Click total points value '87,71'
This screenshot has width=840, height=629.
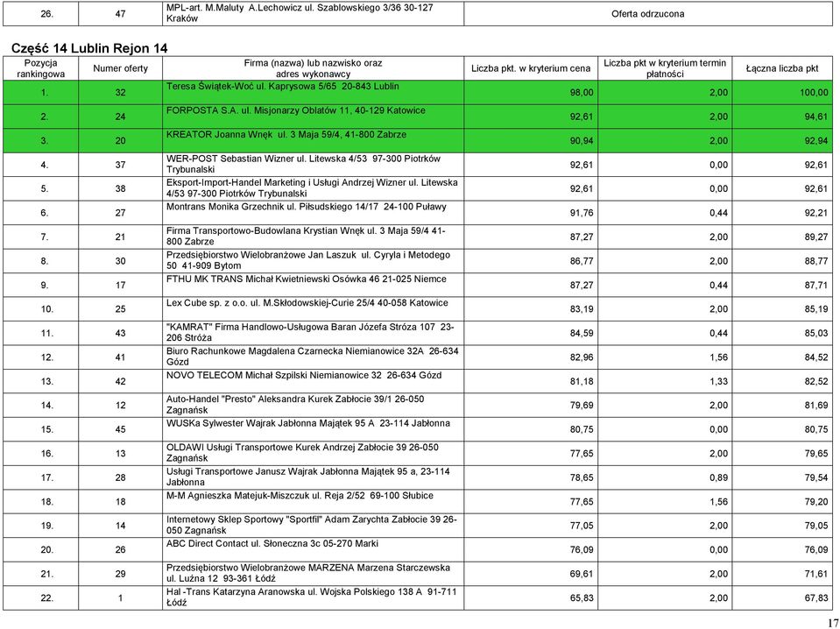click(815, 285)
